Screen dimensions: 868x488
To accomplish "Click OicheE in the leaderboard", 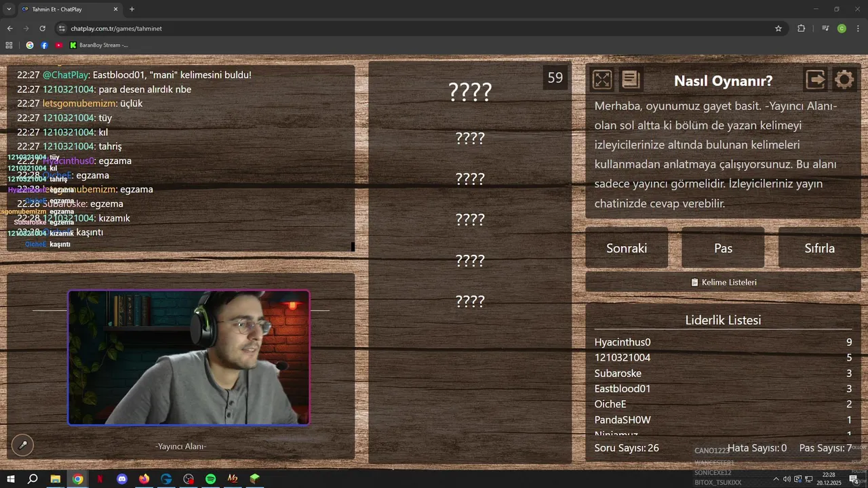I will pos(610,405).
